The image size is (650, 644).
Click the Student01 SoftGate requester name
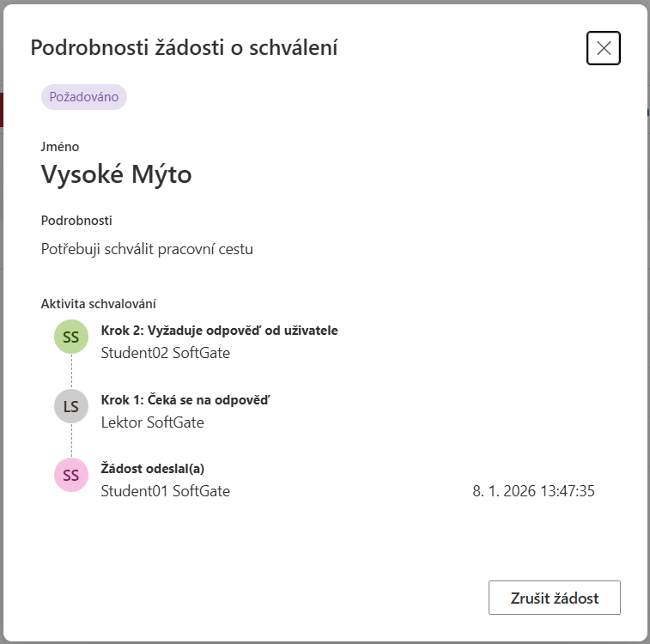pos(166,491)
